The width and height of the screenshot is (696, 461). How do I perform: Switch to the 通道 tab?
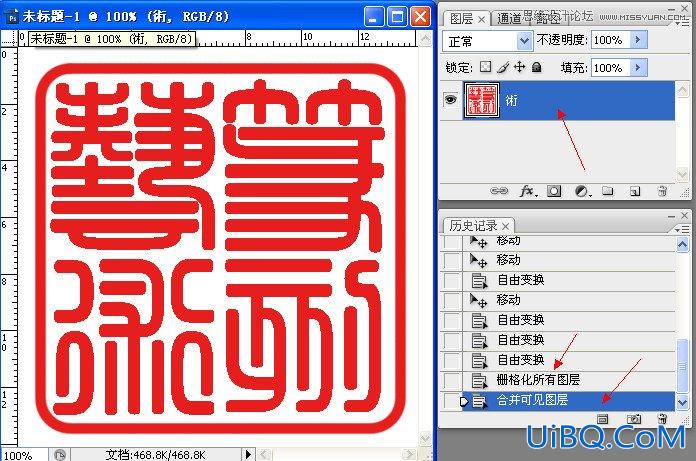pyautogui.click(x=509, y=19)
